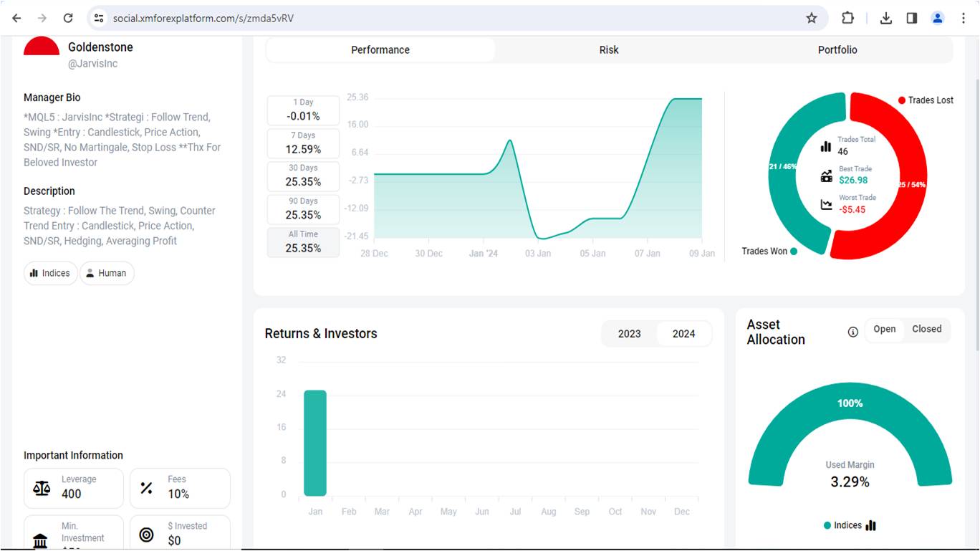The height and width of the screenshot is (551, 980).
Task: Open the browser extensions puzzle icon
Action: [847, 18]
